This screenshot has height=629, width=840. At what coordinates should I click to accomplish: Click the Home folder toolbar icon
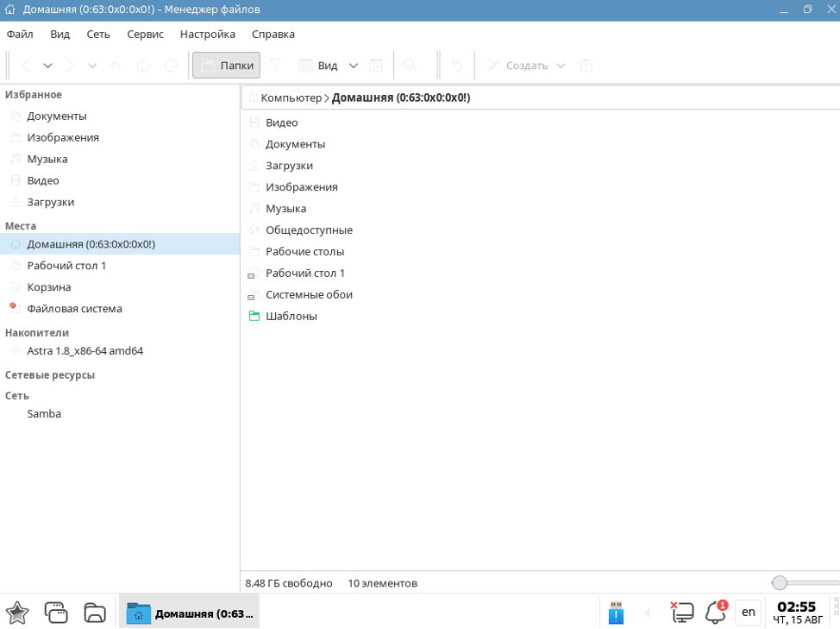(x=143, y=66)
